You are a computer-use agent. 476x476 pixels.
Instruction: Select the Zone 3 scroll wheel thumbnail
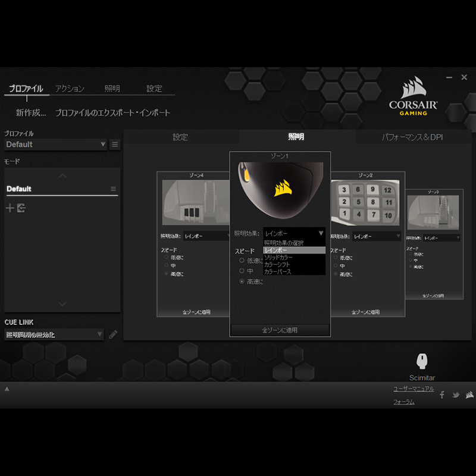(x=433, y=212)
